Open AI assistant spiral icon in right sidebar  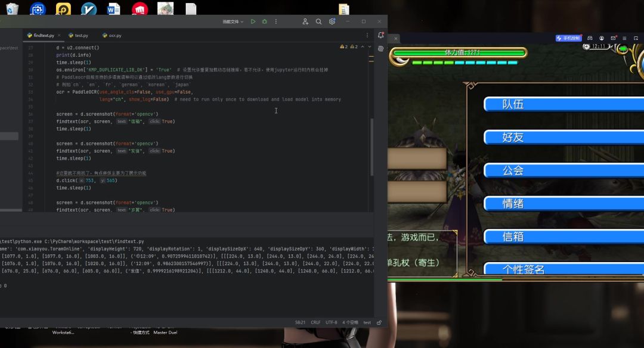point(380,46)
